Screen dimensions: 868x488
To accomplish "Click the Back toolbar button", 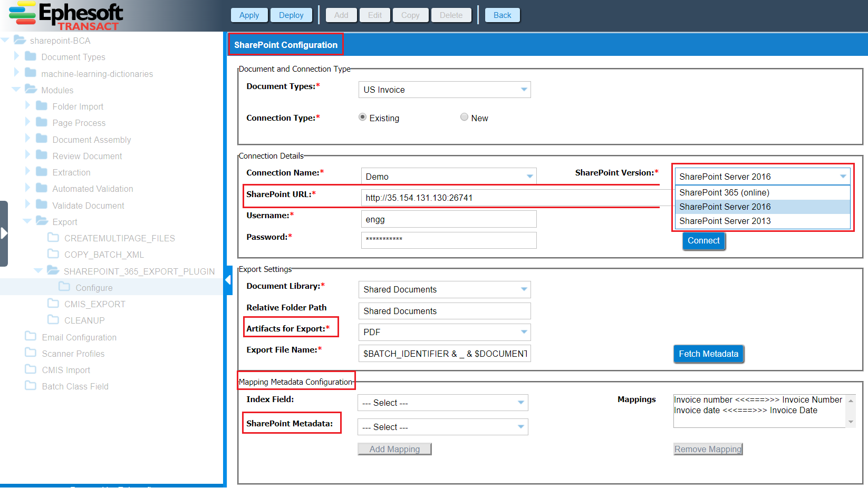I will 502,15.
